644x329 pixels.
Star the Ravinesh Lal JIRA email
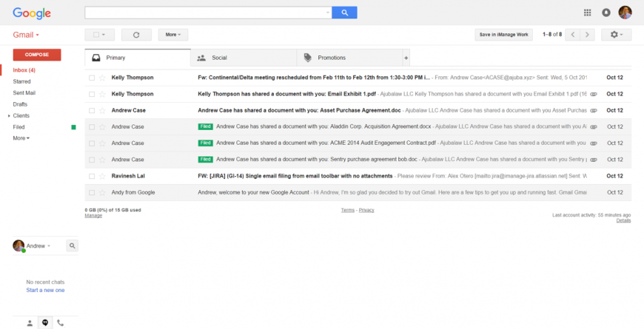102,176
